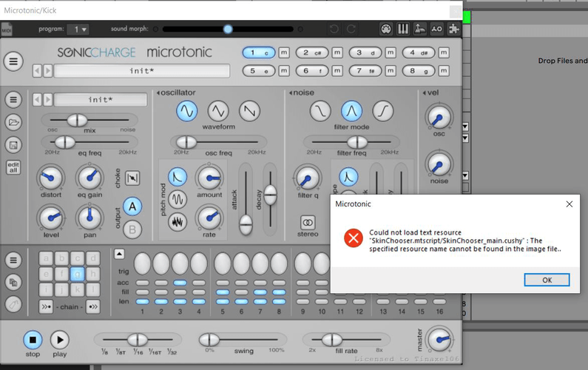Click the previous program arrow beside init*
Screen dimensions: 588x370
coord(37,71)
